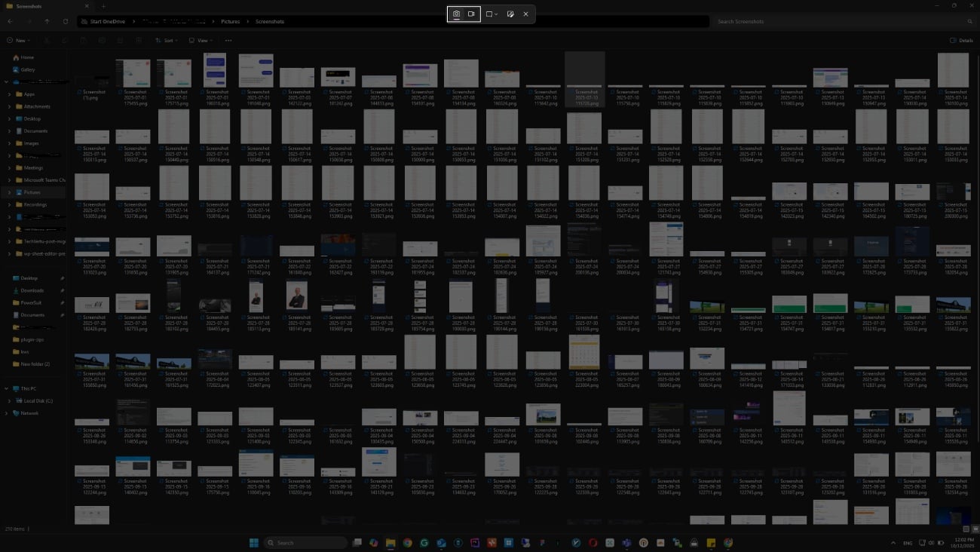Add a new File Explorer tab
The width and height of the screenshot is (980, 552).
tap(103, 6)
